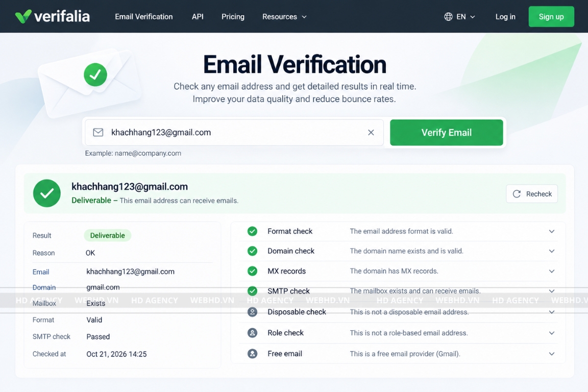588x392 pixels.
Task: Click 'Example: name@company.com' hint text
Action: (133, 153)
